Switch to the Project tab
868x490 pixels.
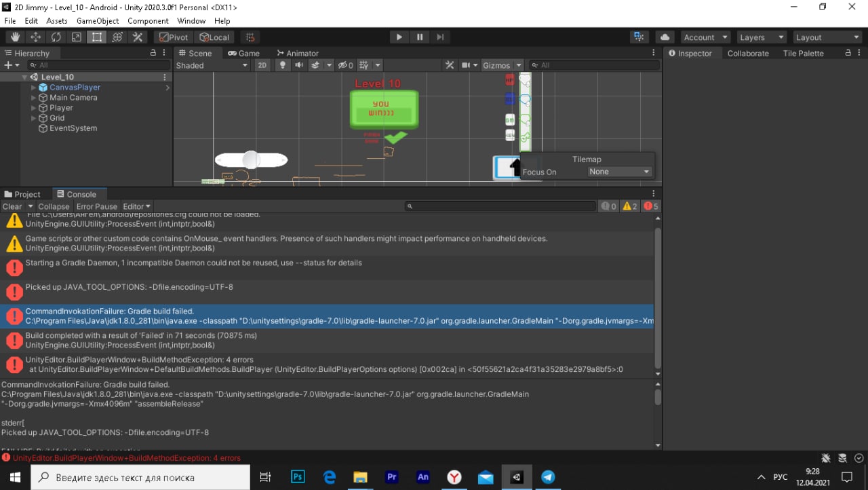tap(22, 194)
